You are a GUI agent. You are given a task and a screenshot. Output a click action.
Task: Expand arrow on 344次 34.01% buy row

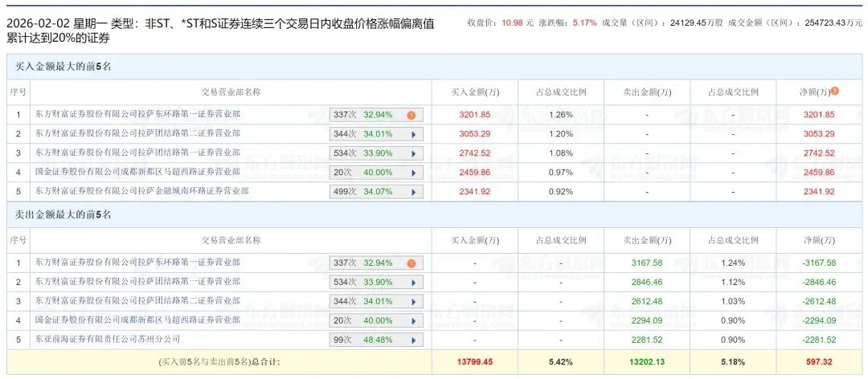pos(413,134)
